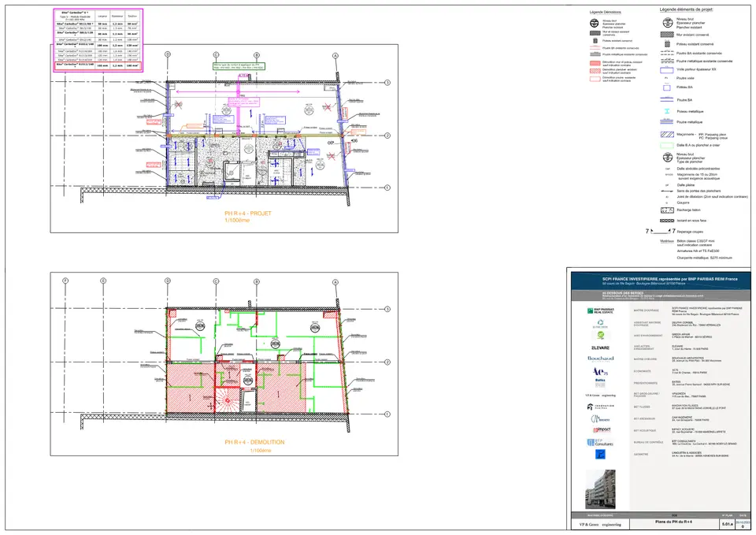Click grid bubble 3 on the PROJET plan
Image resolution: width=756 pixels, height=535 pixels.
387,83
